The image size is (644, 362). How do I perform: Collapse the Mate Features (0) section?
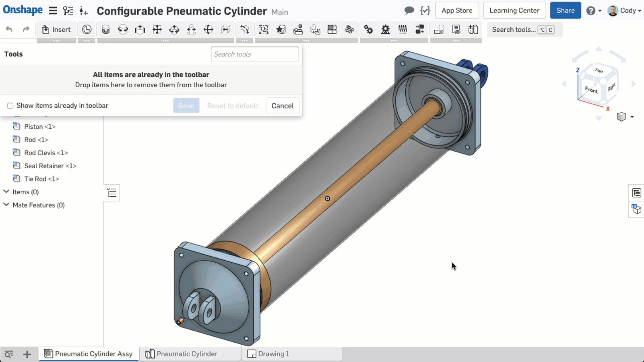(x=6, y=205)
